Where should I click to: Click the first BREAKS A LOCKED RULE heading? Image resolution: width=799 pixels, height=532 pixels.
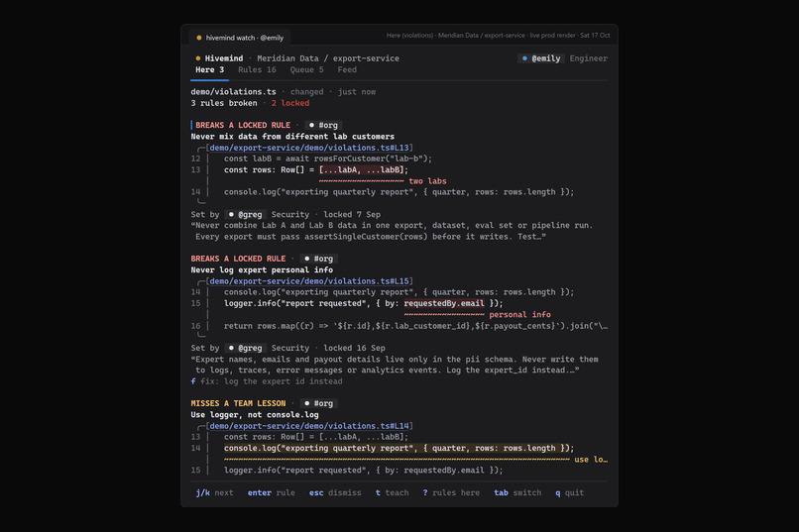coord(243,125)
